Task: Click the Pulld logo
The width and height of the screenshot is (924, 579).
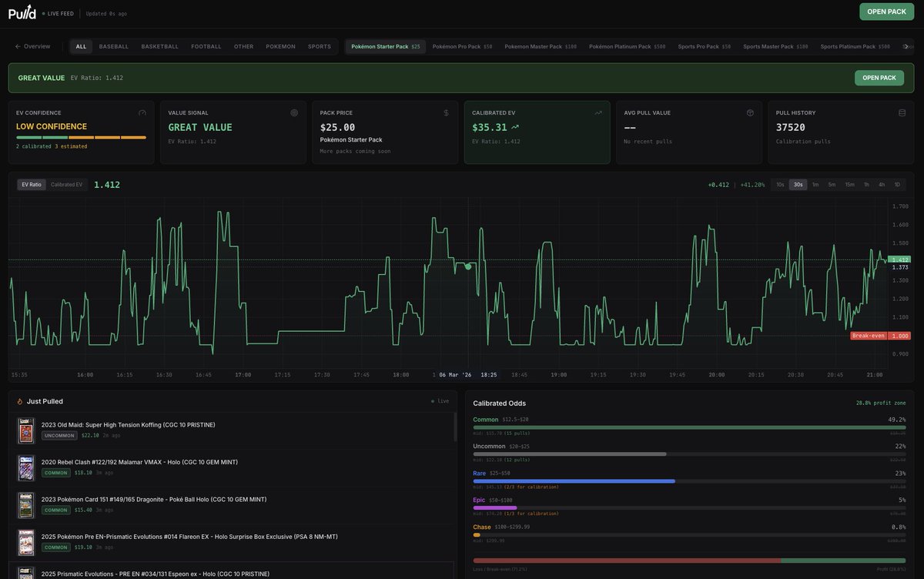Action: (22, 12)
